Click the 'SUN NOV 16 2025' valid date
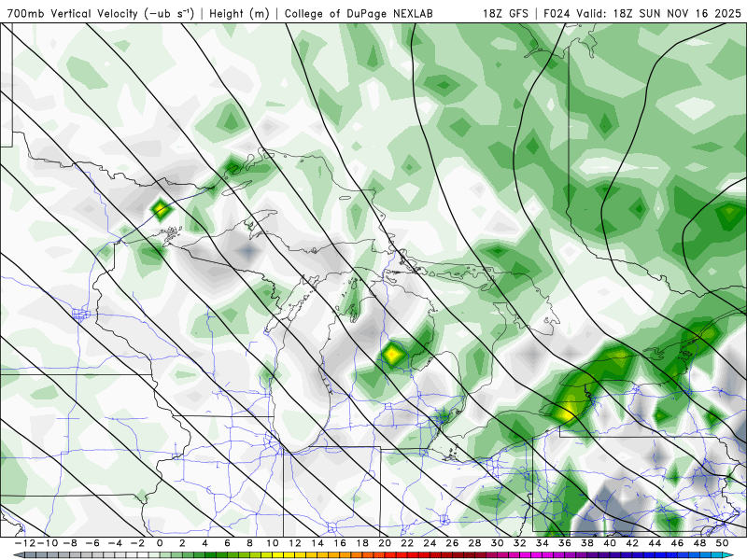This screenshot has width=747, height=560. pyautogui.click(x=690, y=13)
